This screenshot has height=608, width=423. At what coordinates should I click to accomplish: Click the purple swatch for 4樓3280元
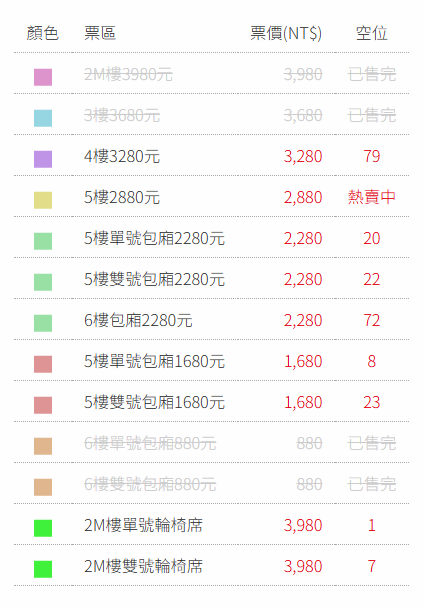pyautogui.click(x=43, y=159)
